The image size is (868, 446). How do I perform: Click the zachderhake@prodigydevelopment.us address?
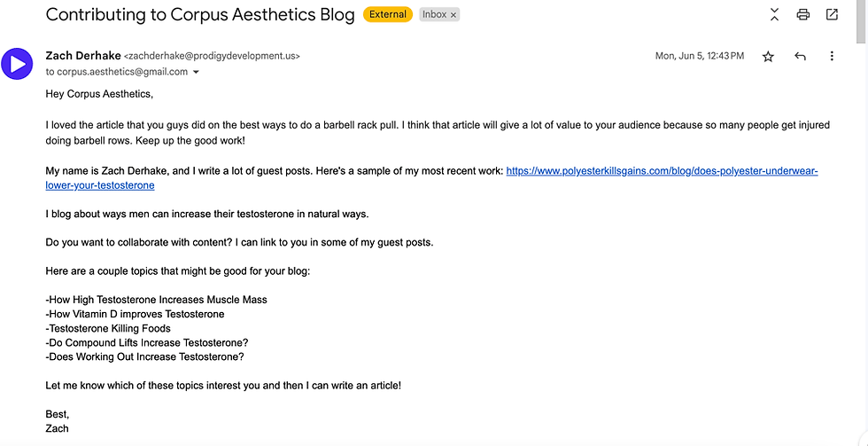click(213, 56)
